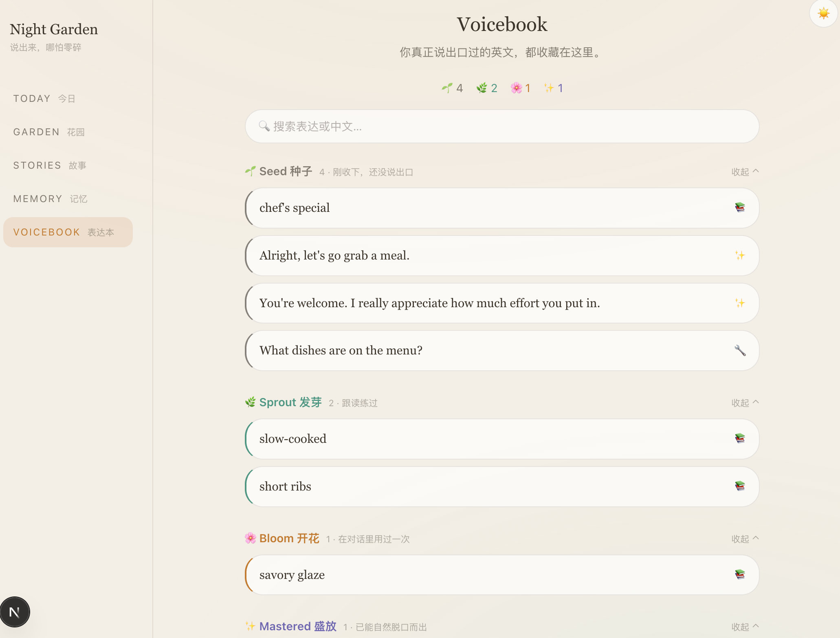Click seedling icon beside Seed heading
The image size is (840, 638).
(251, 171)
